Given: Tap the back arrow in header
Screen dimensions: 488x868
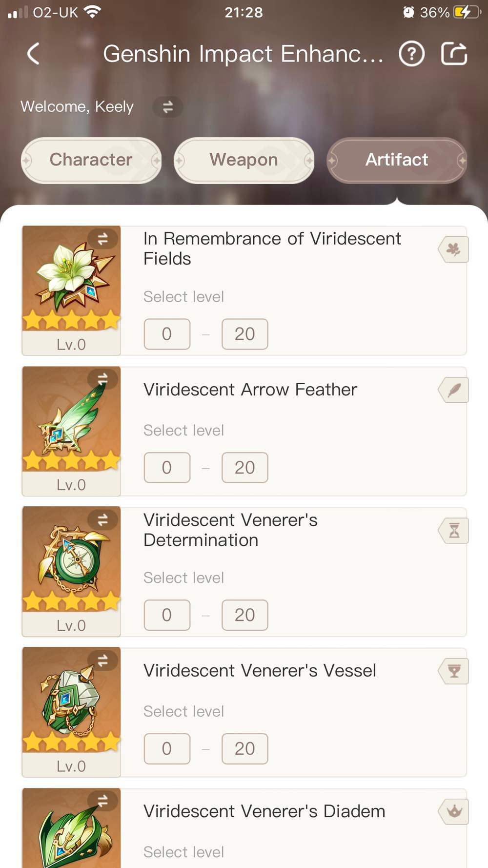Looking at the screenshot, I should pos(33,54).
